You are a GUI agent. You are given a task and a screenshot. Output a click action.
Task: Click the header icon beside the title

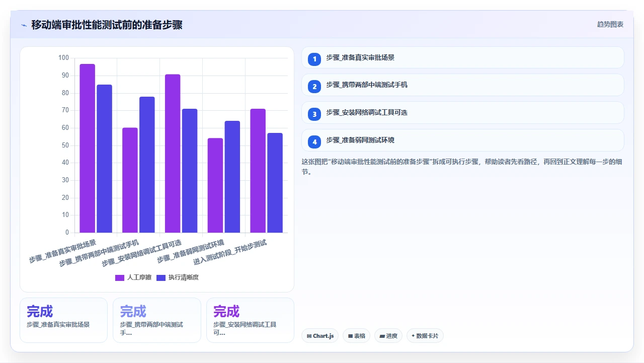[x=24, y=25]
